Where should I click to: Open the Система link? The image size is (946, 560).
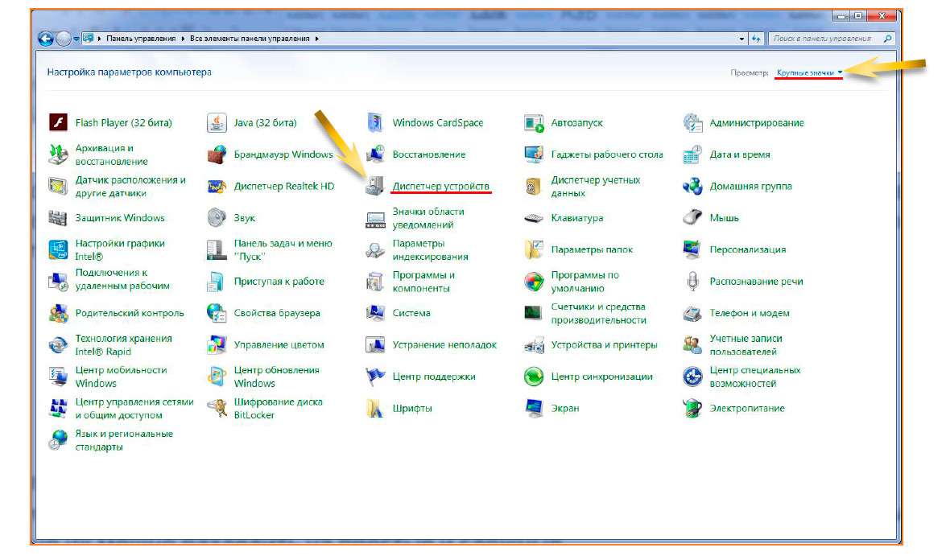411,313
